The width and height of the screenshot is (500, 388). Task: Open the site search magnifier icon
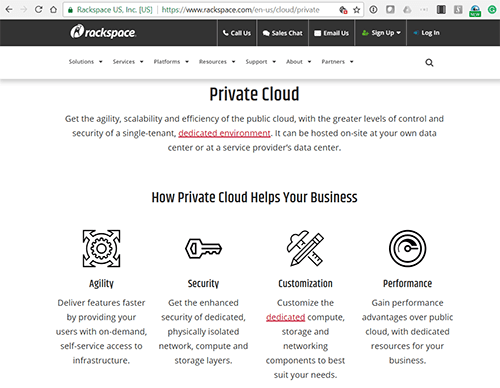[429, 62]
